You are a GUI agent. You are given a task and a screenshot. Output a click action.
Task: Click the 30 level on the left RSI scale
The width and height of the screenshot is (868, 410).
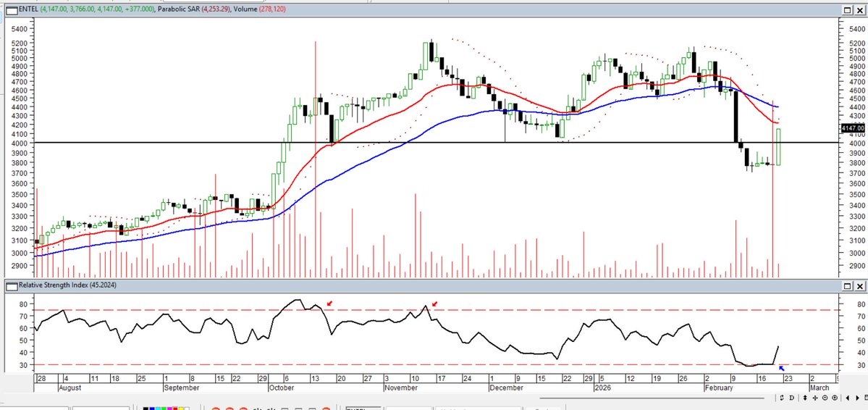point(25,365)
